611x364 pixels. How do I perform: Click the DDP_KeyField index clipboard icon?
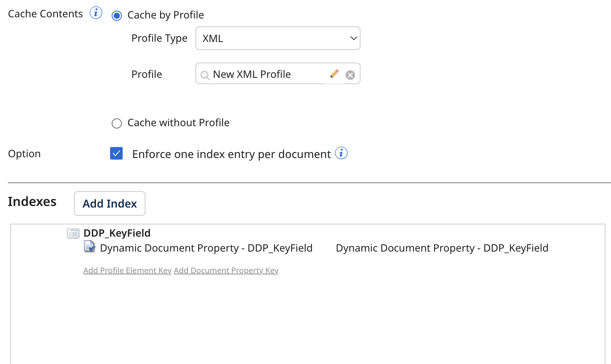tap(73, 233)
